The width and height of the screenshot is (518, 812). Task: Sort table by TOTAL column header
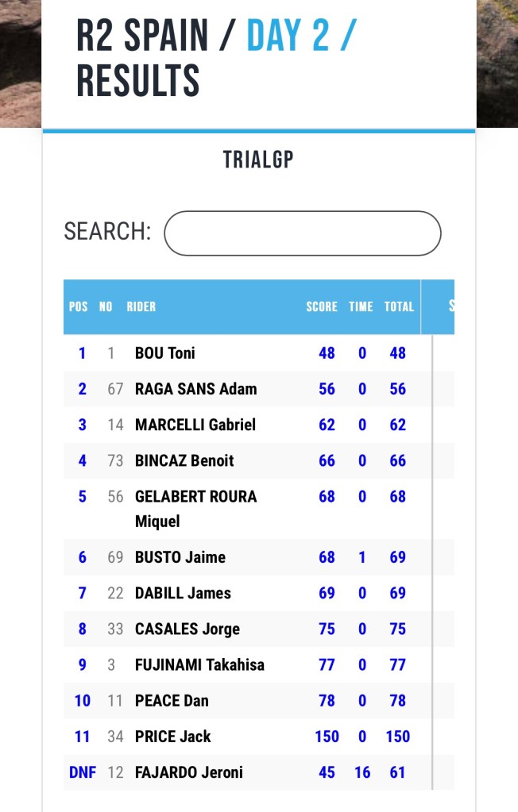pyautogui.click(x=399, y=306)
